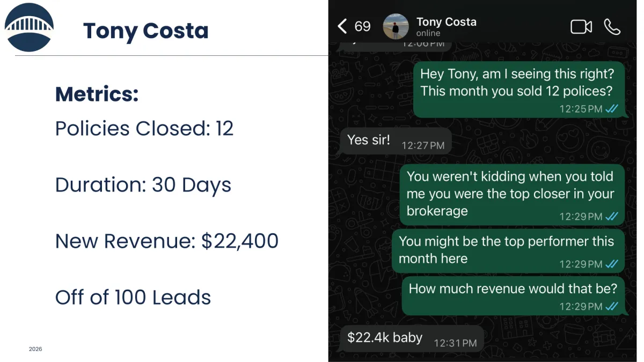Click read-receipt checkmarks on the 12:25 PM message
The width and height of the screenshot is (644, 362).
tap(612, 109)
